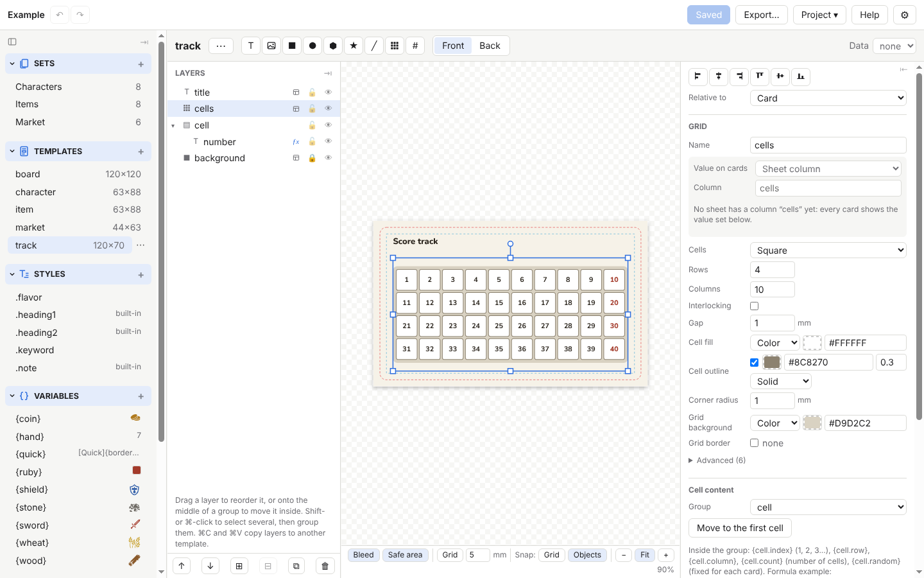
Task: Uncheck the Cell outline checkbox
Action: (755, 362)
